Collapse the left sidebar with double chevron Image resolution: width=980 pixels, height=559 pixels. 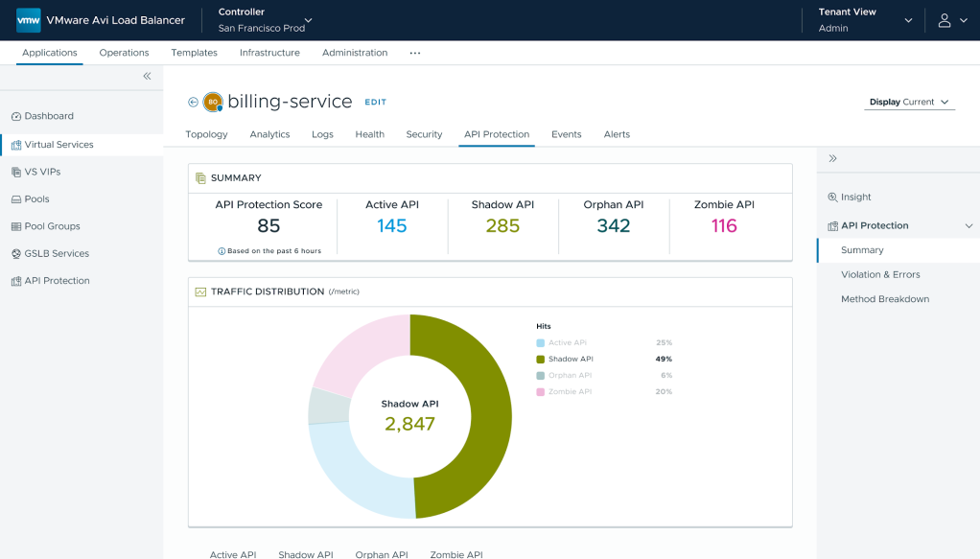click(147, 77)
